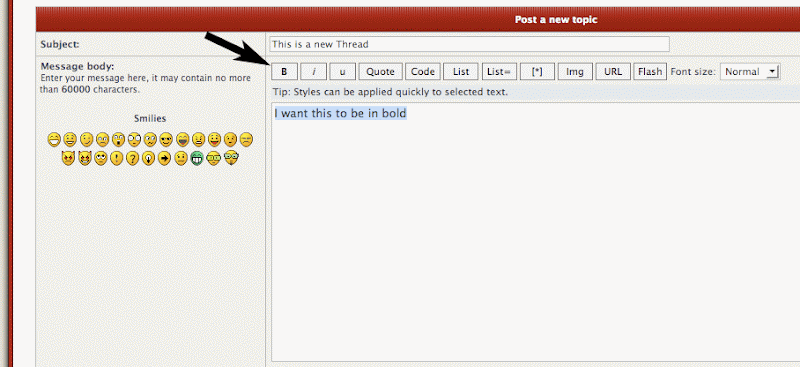The image size is (800, 367).
Task: Insert a Code BBCode tag
Action: [423, 72]
